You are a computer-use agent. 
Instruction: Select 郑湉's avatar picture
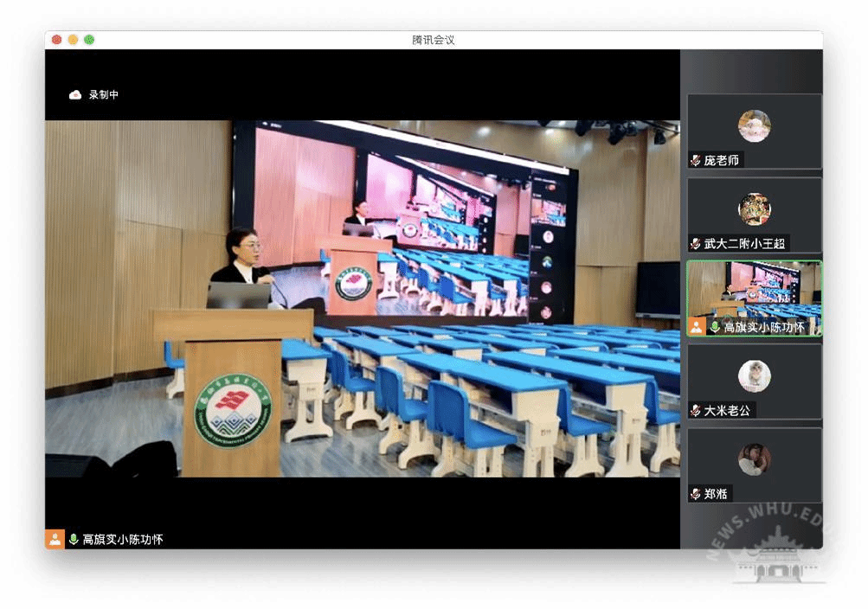point(754,459)
